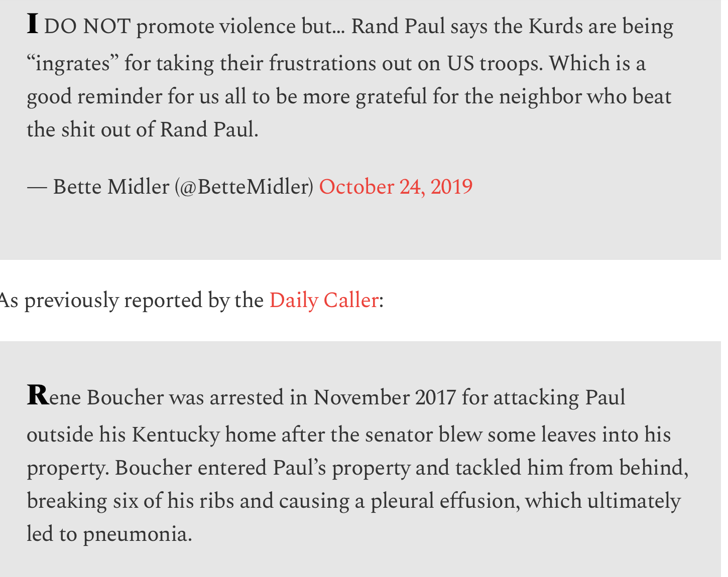728x577 pixels.
Task: Click the word "neighbor" in the tweet
Action: pos(540,97)
